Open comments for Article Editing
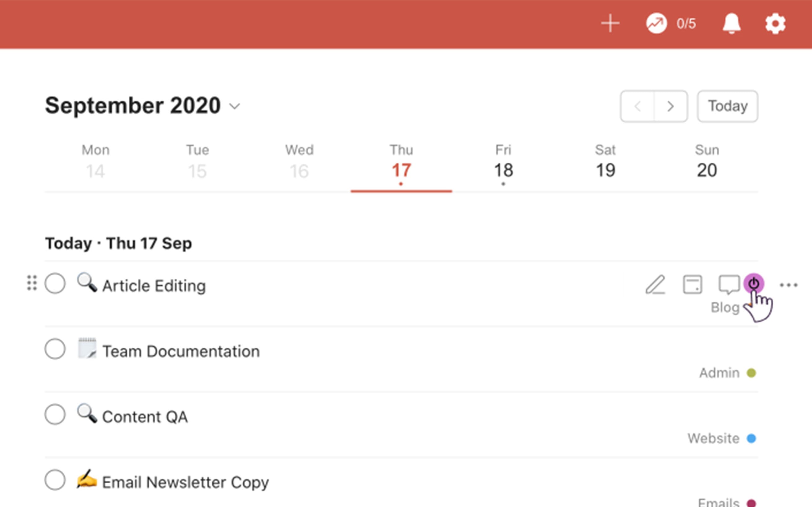 point(728,285)
